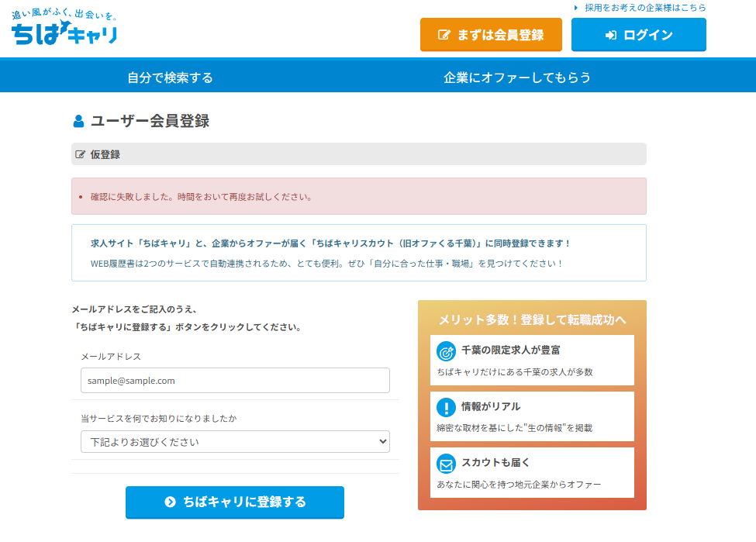756x542 pixels.
Task: Click the スカウトも届く card title
Action: (x=495, y=462)
